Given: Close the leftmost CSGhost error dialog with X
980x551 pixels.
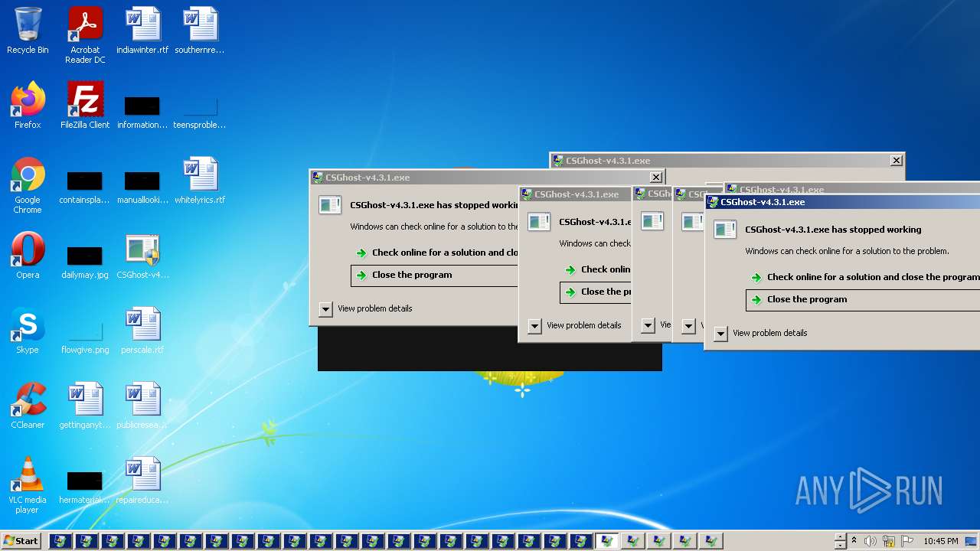Looking at the screenshot, I should pos(656,177).
